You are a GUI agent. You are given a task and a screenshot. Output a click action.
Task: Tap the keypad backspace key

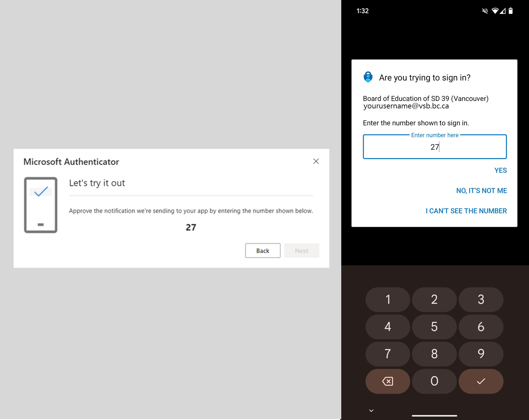(388, 381)
